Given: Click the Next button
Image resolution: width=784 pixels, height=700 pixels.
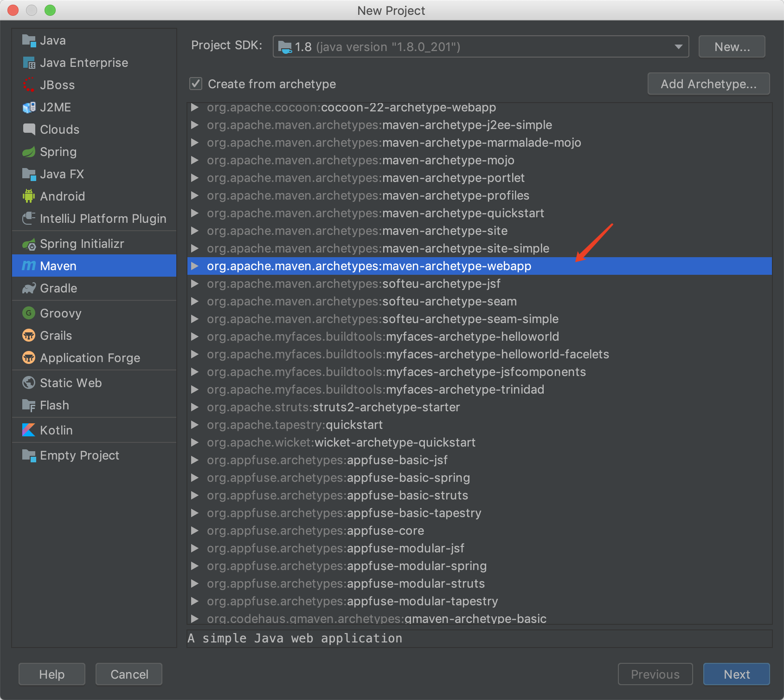Looking at the screenshot, I should 737,674.
